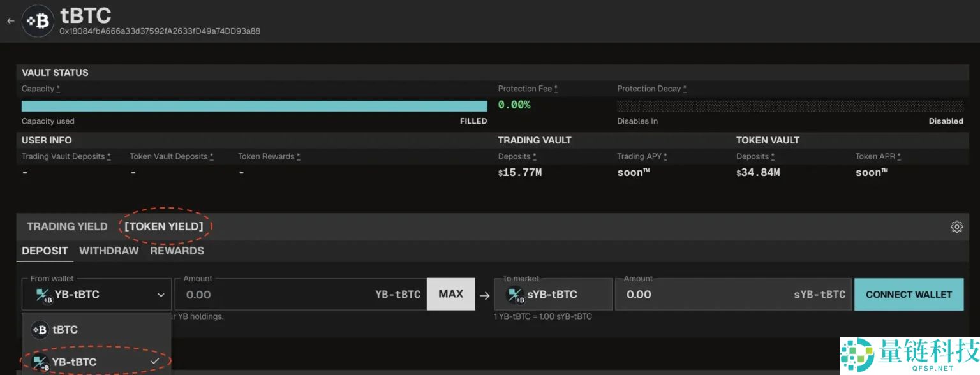This screenshot has height=375, width=980.
Task: Click the back arrow icon
Action: click(10, 21)
